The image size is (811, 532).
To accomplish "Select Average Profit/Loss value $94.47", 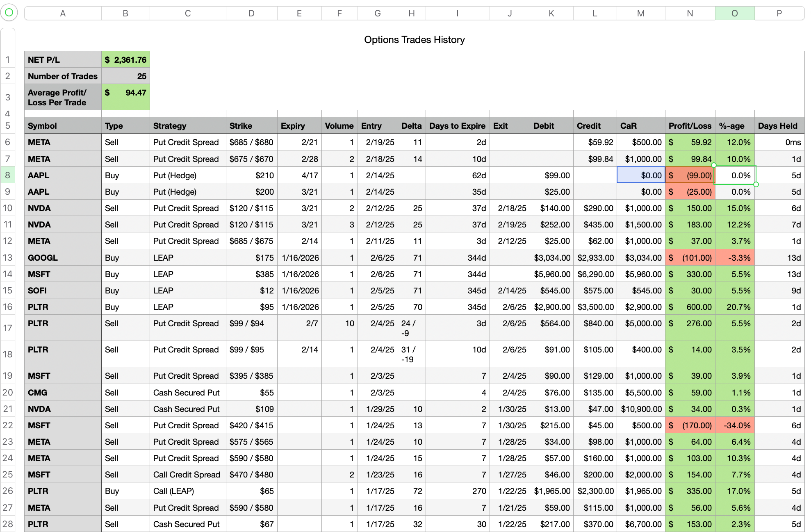I will click(125, 97).
